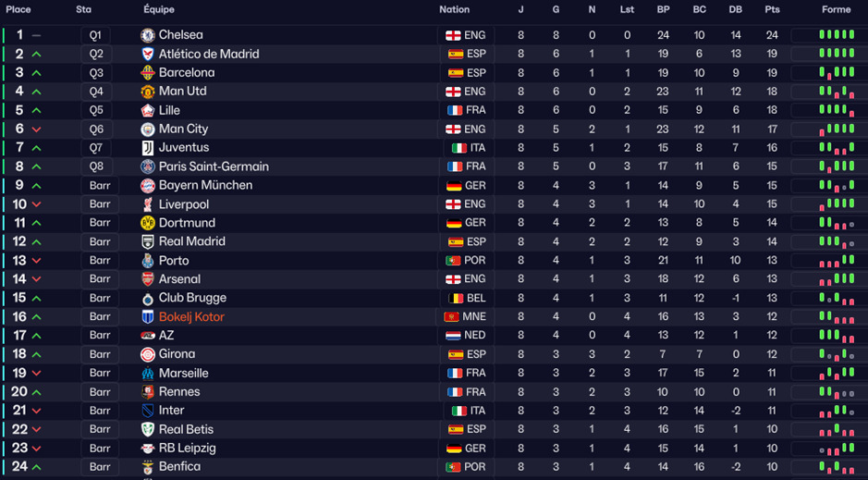Viewport: 868px width, 480px height.
Task: Click the Marseille club logo
Action: click(148, 374)
